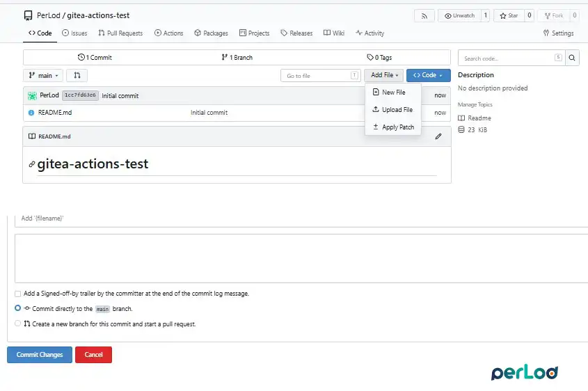This screenshot has height=391, width=588.
Task: Click the Commit Changes button
Action: (40, 355)
